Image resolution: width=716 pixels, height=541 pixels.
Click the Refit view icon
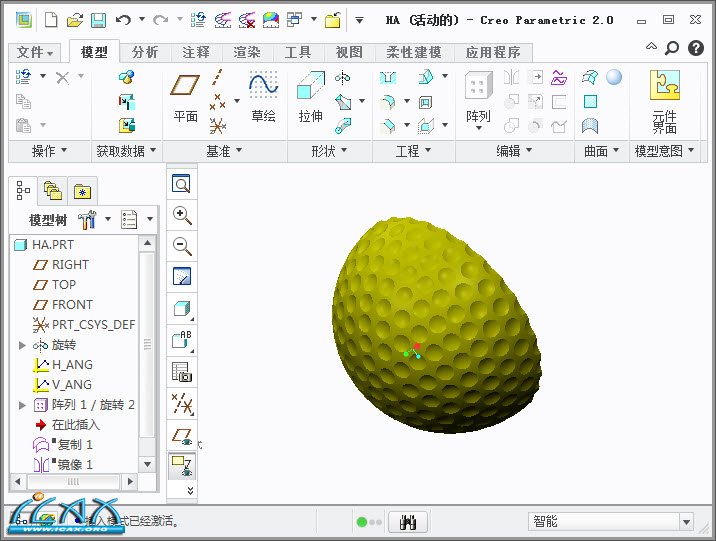181,184
